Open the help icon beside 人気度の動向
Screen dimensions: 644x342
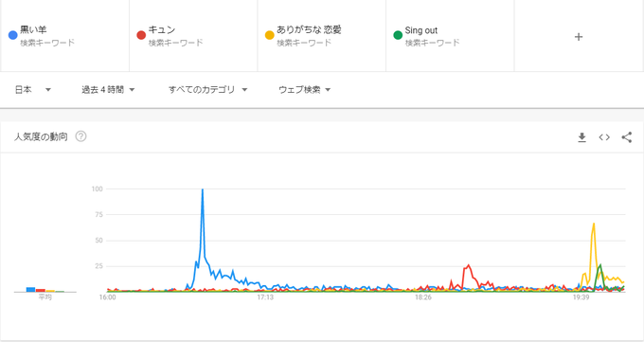point(80,136)
